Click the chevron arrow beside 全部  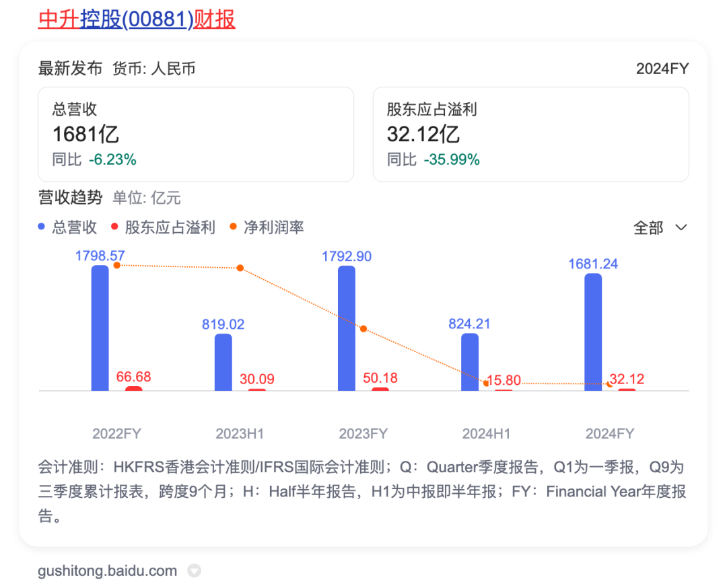[x=681, y=227]
